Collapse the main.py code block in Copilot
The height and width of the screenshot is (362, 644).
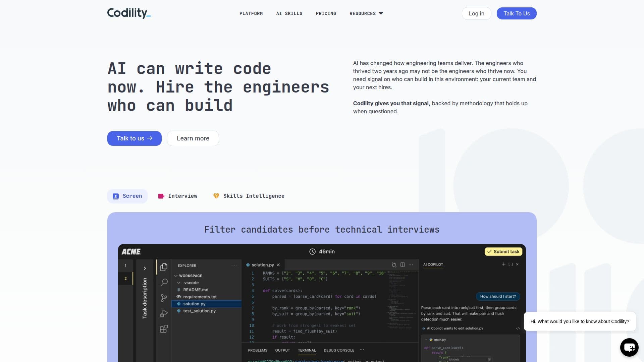(426, 340)
